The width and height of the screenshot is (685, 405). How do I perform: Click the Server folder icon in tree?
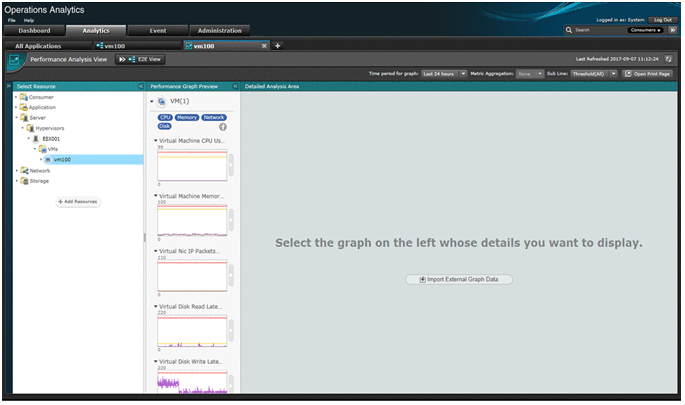[x=24, y=118]
